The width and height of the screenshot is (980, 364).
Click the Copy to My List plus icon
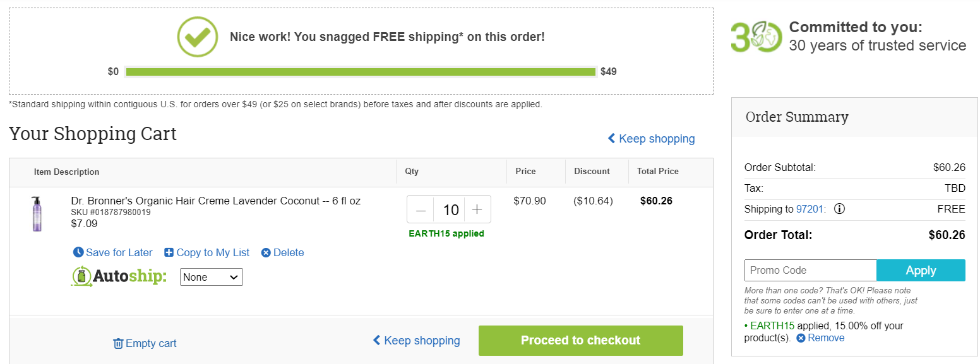coord(169,252)
